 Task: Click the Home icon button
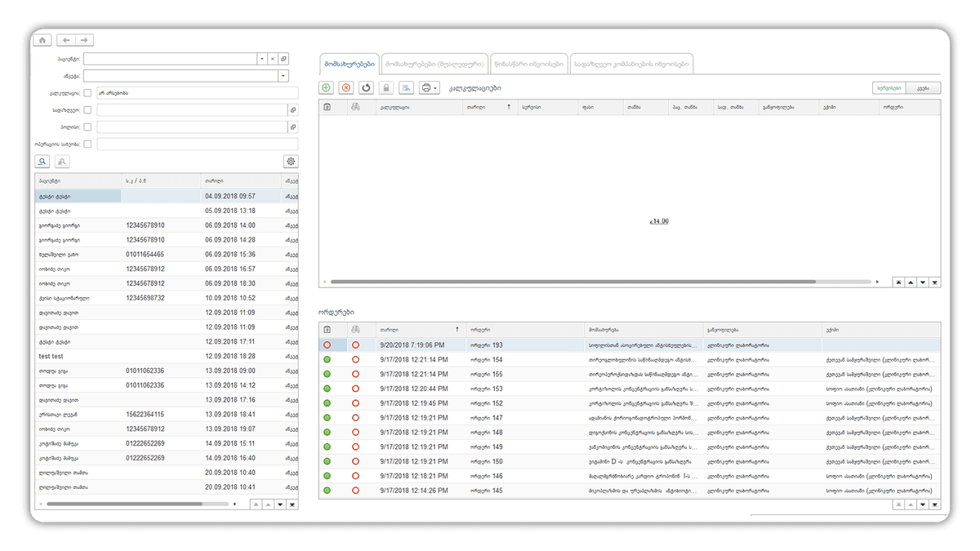pos(43,39)
